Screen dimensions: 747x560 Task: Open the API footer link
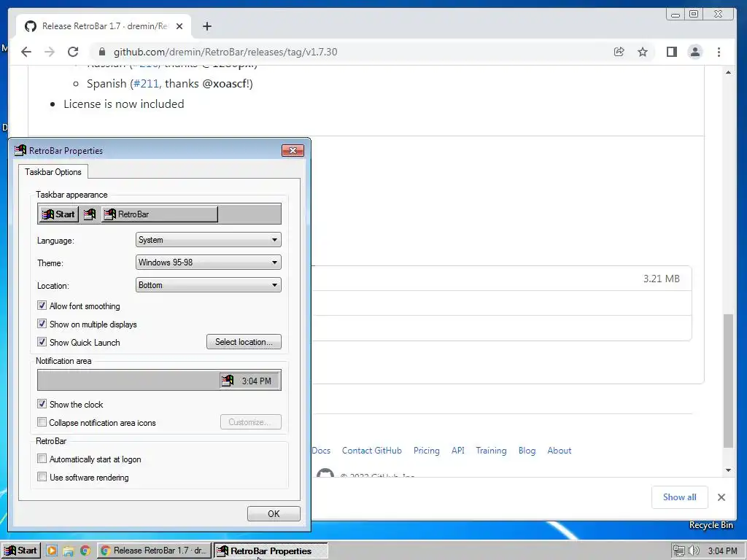pos(458,451)
